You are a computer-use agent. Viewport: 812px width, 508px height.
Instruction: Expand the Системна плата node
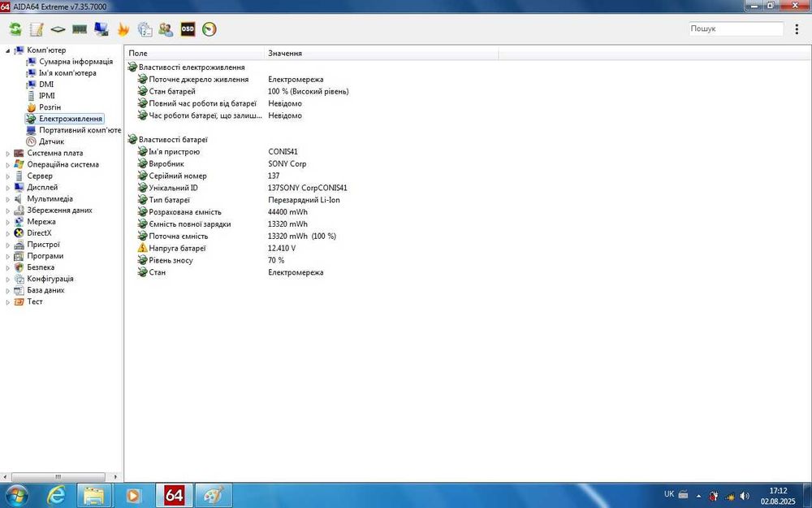8,154
